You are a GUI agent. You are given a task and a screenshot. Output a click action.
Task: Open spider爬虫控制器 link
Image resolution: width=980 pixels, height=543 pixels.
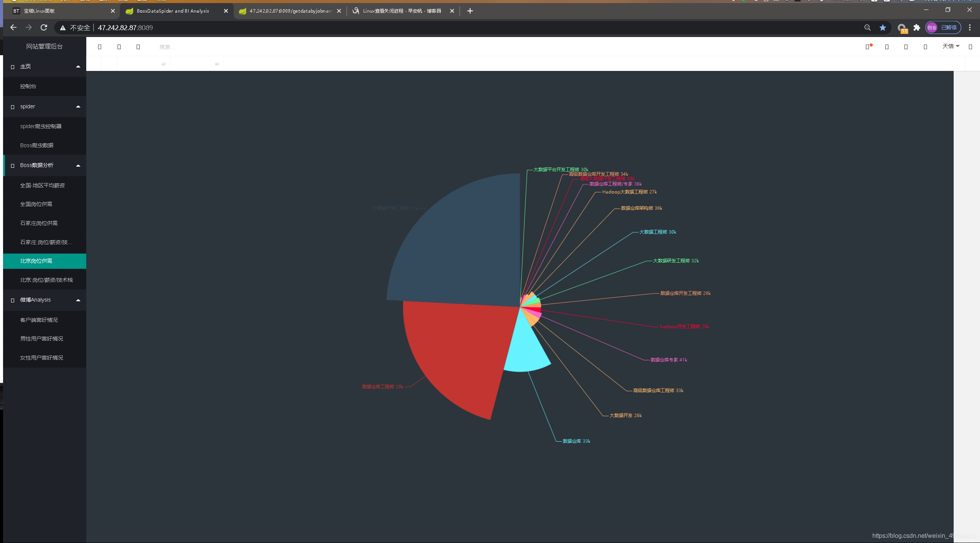pyautogui.click(x=41, y=126)
